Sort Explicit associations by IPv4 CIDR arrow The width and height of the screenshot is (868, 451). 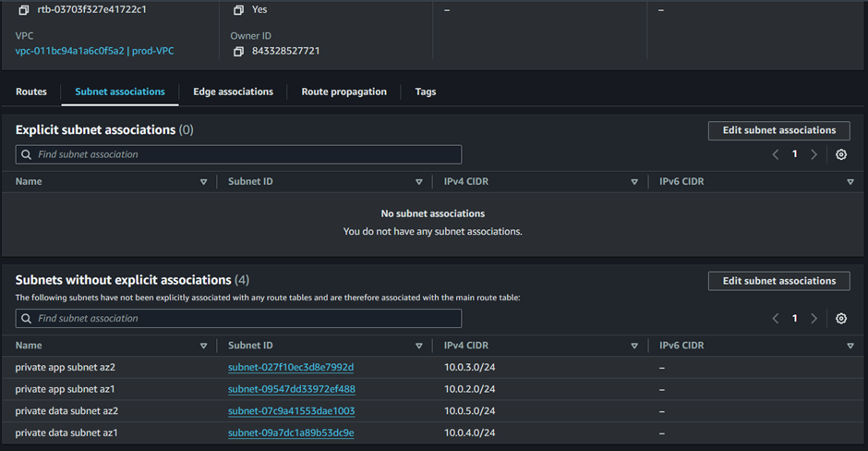click(634, 182)
